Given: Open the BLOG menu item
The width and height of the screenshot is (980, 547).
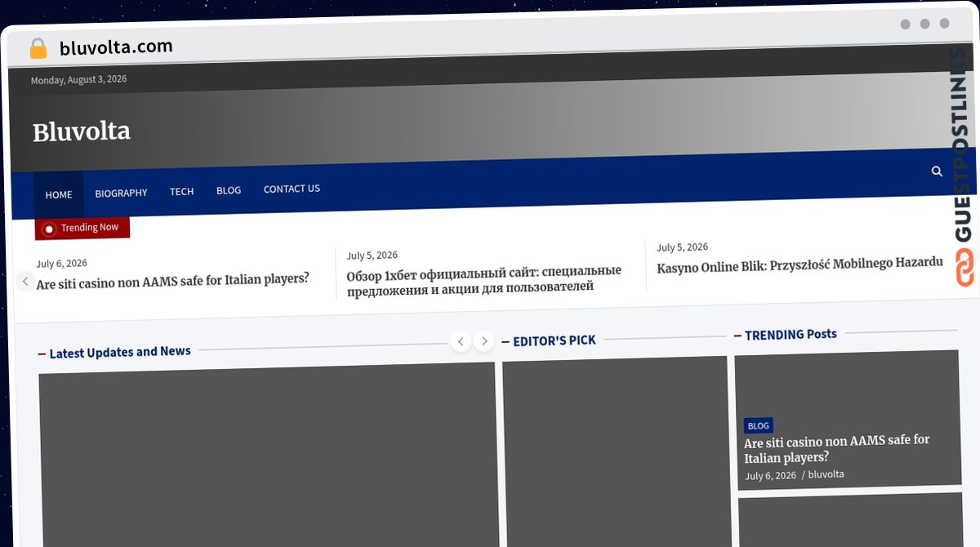Looking at the screenshot, I should [x=229, y=190].
